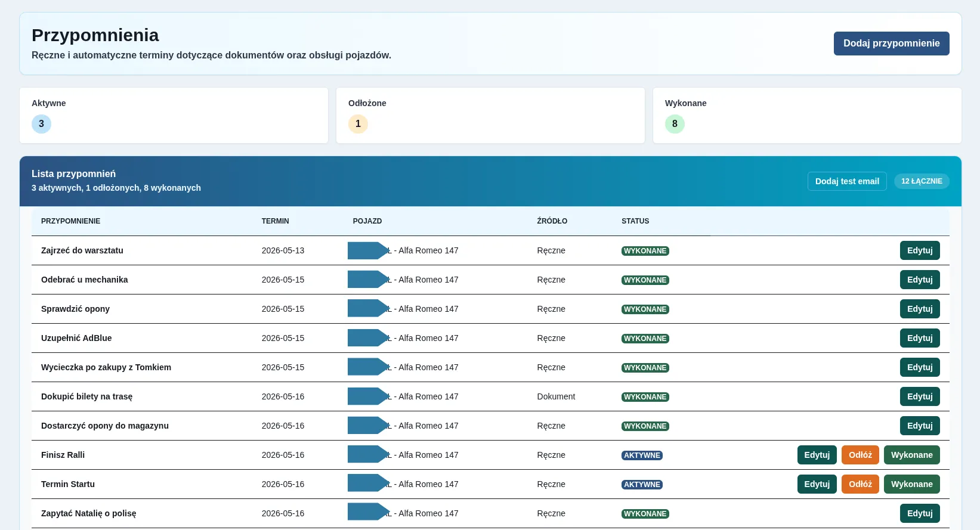
Task: Edit the Dostarczyć opony do magazynu reminder
Action: [x=920, y=426]
